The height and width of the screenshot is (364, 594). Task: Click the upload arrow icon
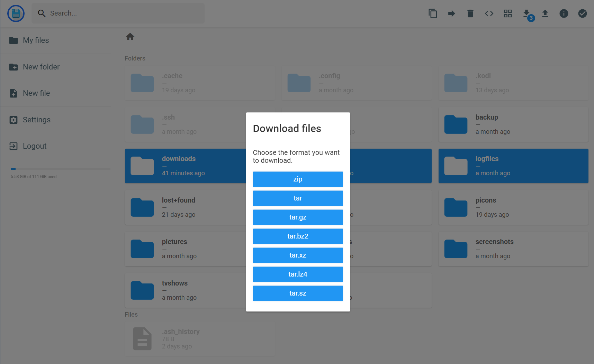(x=545, y=13)
